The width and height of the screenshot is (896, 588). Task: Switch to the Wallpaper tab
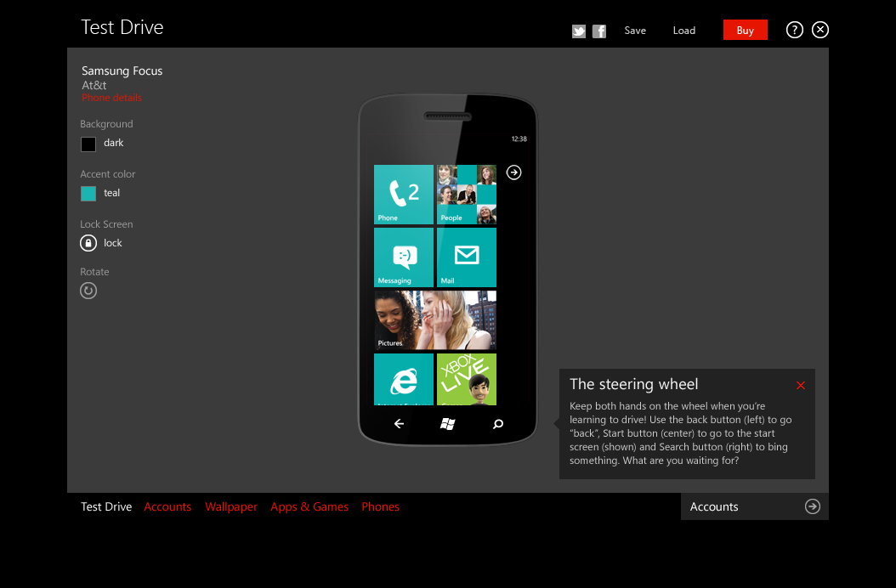(x=231, y=507)
